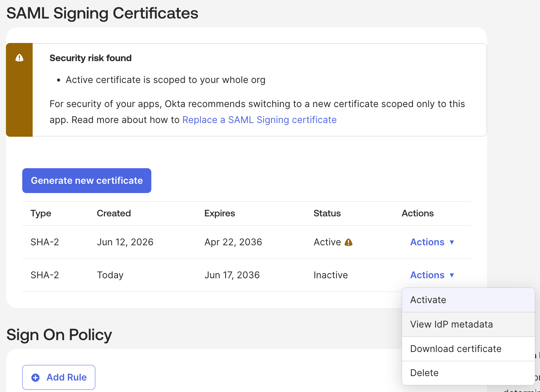The width and height of the screenshot is (540, 392).
Task: Select View IdP metadata menu entry
Action: (x=468, y=324)
